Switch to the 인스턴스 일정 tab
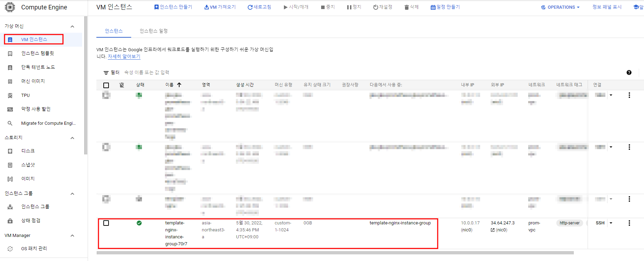 coord(154,31)
